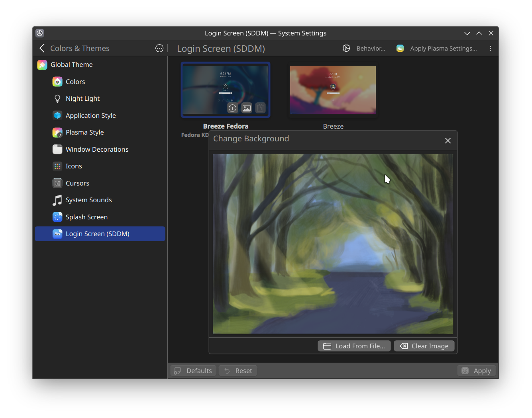Click the System Settings app icon in title bar

click(39, 33)
